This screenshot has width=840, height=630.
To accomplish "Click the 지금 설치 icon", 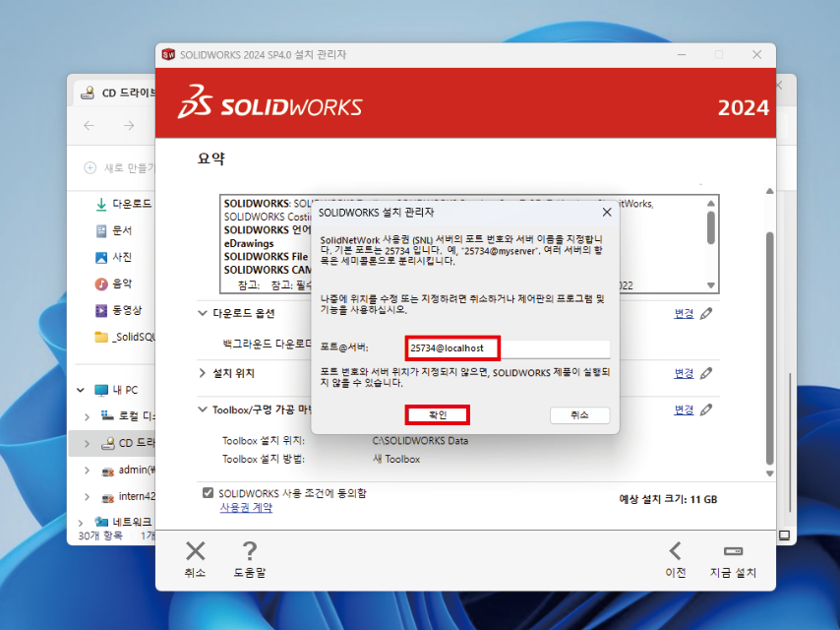I will coord(733,550).
